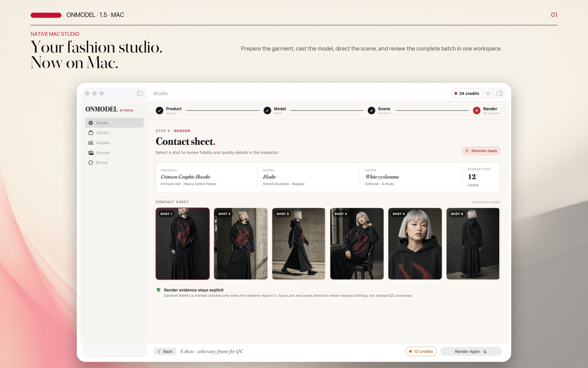Toggle the left sidebar panel icon
The image size is (588, 368).
(140, 93)
